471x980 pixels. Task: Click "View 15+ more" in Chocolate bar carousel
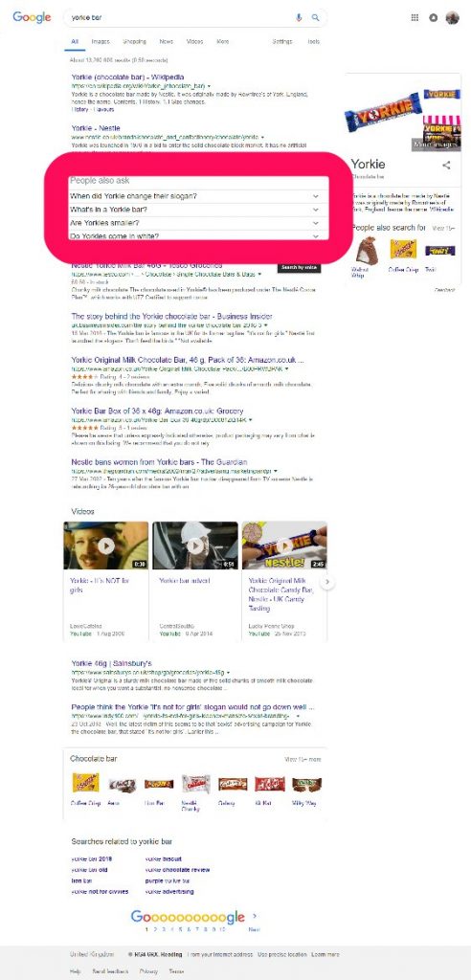[303, 759]
